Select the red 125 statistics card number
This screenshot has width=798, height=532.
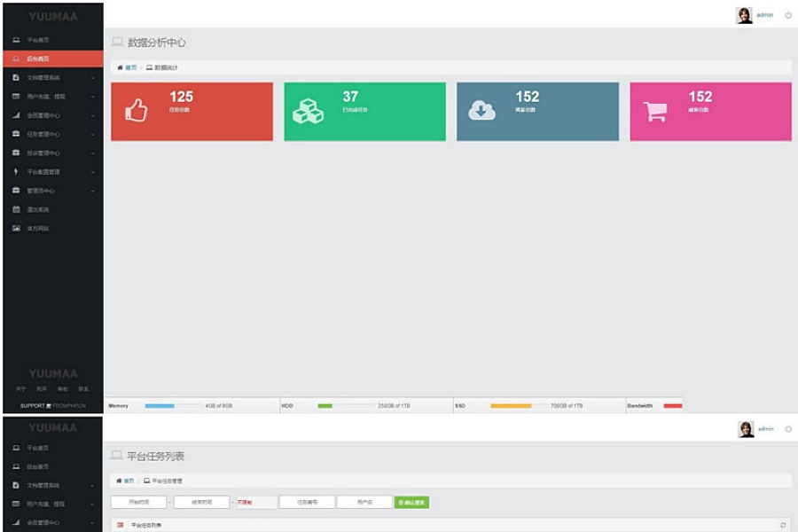181,97
